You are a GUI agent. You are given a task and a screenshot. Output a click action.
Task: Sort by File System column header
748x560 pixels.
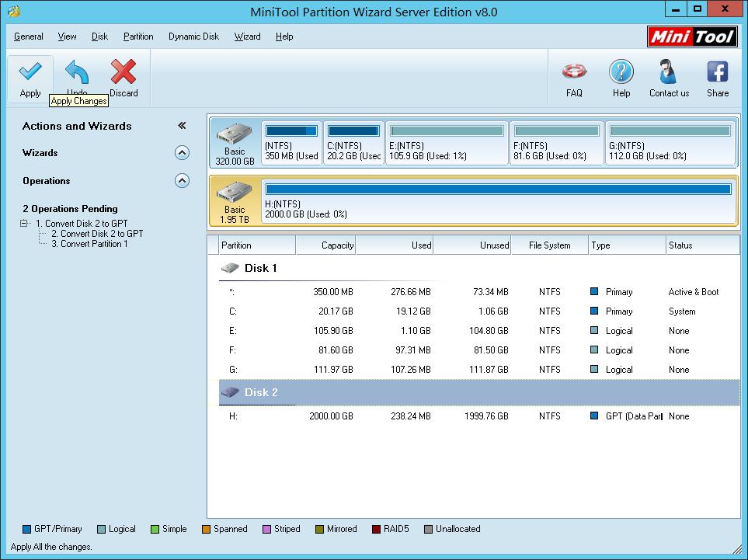pos(550,245)
